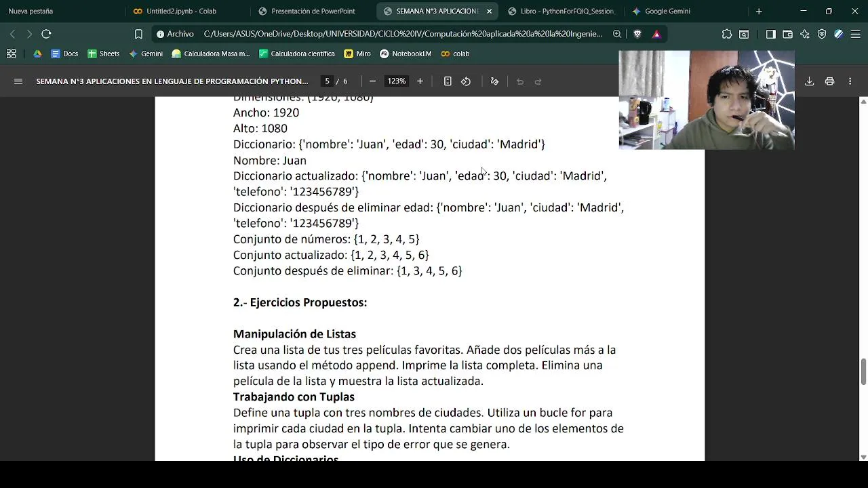The height and width of the screenshot is (488, 868).
Task: Toggle the browser sidebar panel
Action: point(770,34)
